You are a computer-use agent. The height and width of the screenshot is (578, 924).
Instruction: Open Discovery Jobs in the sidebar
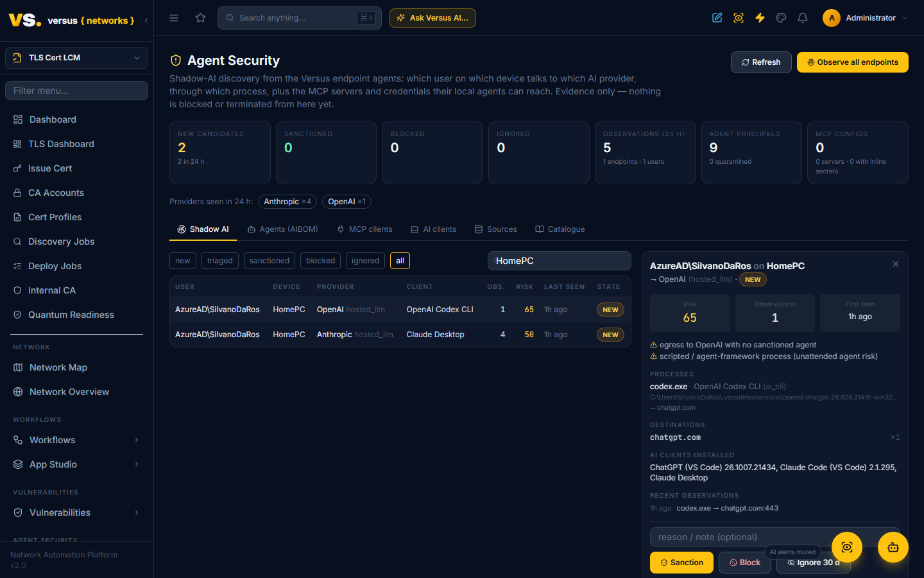pyautogui.click(x=76, y=241)
